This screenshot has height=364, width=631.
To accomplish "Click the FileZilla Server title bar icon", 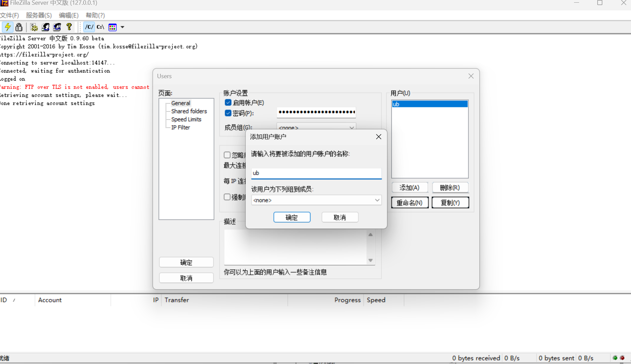I will (x=4, y=3).
